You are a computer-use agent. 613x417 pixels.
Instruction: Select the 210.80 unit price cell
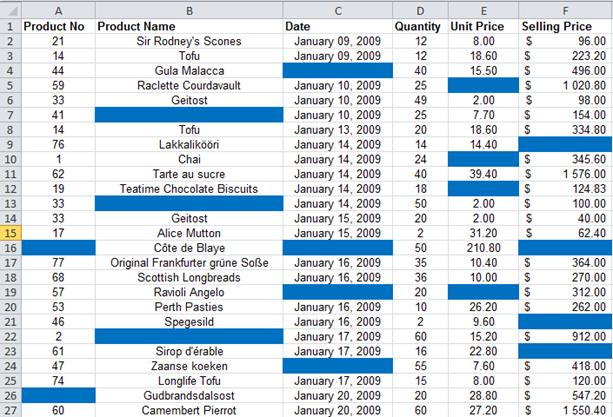coord(483,247)
